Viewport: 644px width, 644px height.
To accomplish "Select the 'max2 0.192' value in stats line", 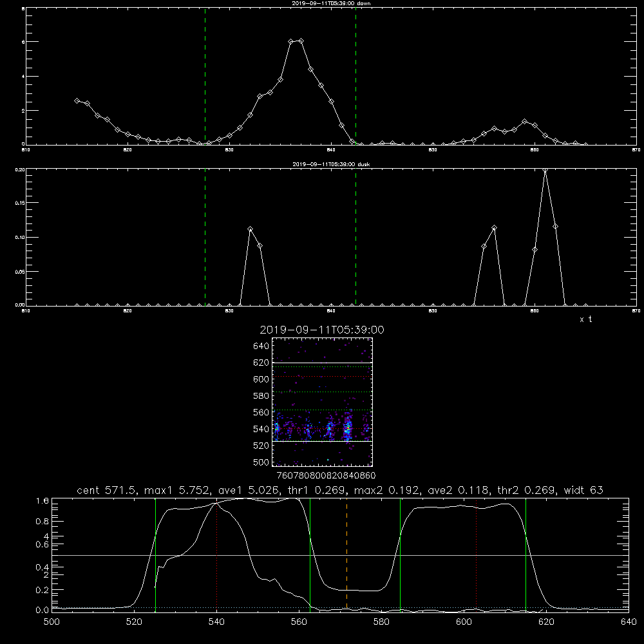I will 386,490.
